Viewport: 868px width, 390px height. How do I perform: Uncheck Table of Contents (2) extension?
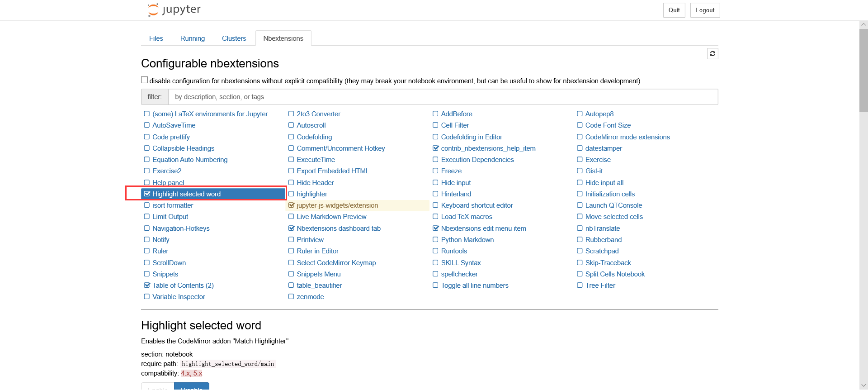147,285
